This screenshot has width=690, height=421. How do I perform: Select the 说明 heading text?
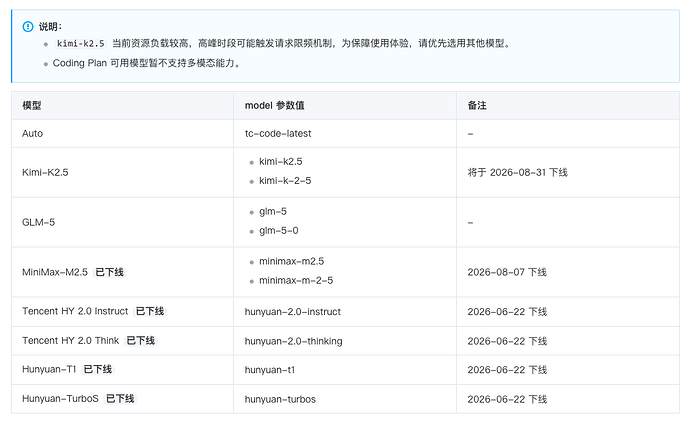(x=50, y=27)
